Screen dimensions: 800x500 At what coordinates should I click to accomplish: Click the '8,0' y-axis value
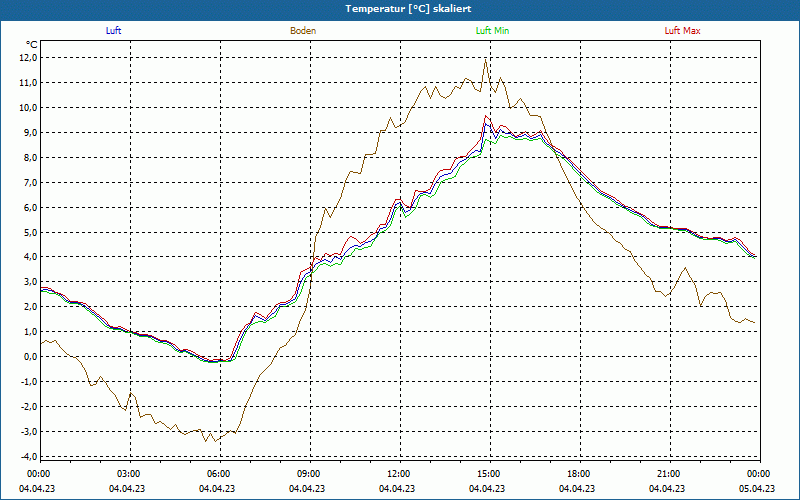pos(30,158)
